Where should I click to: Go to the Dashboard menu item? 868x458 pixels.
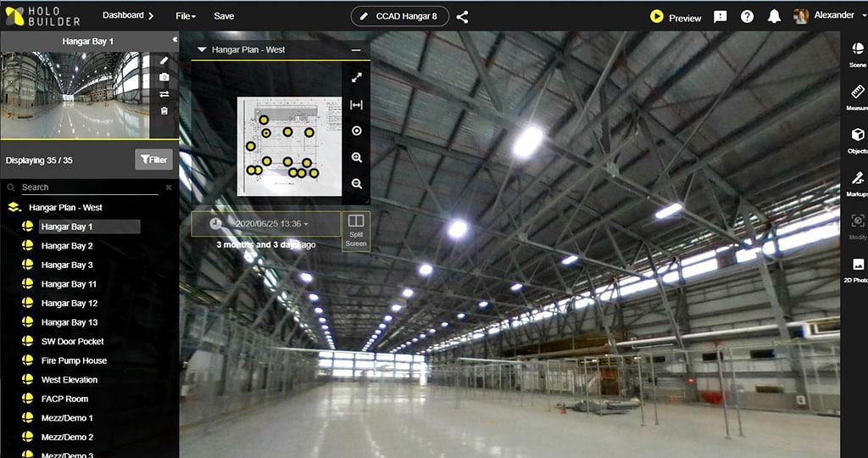pyautogui.click(x=127, y=16)
